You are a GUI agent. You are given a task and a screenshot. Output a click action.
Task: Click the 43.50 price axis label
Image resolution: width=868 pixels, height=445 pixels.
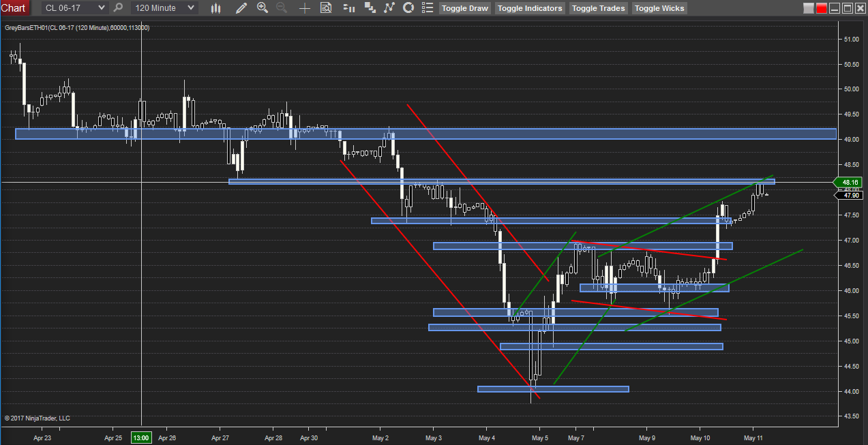click(851, 416)
